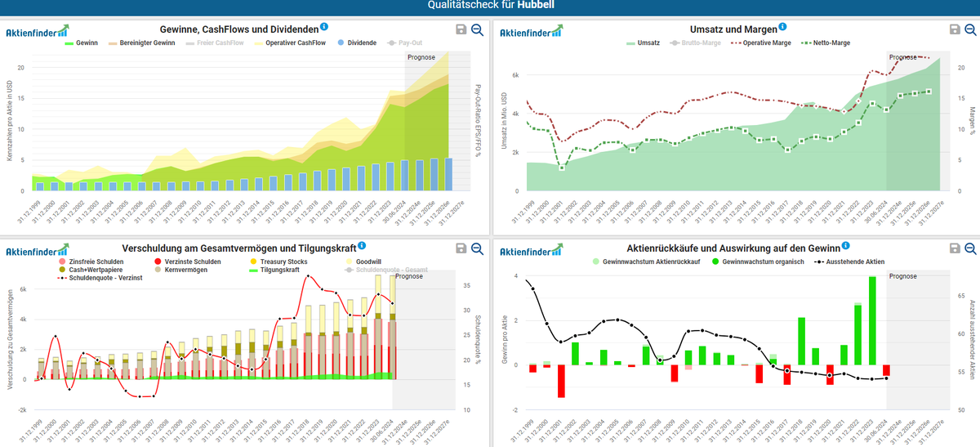Click Aktienfinder logo in the Gewinne chart
This screenshot has height=447, width=980.
coord(37,32)
